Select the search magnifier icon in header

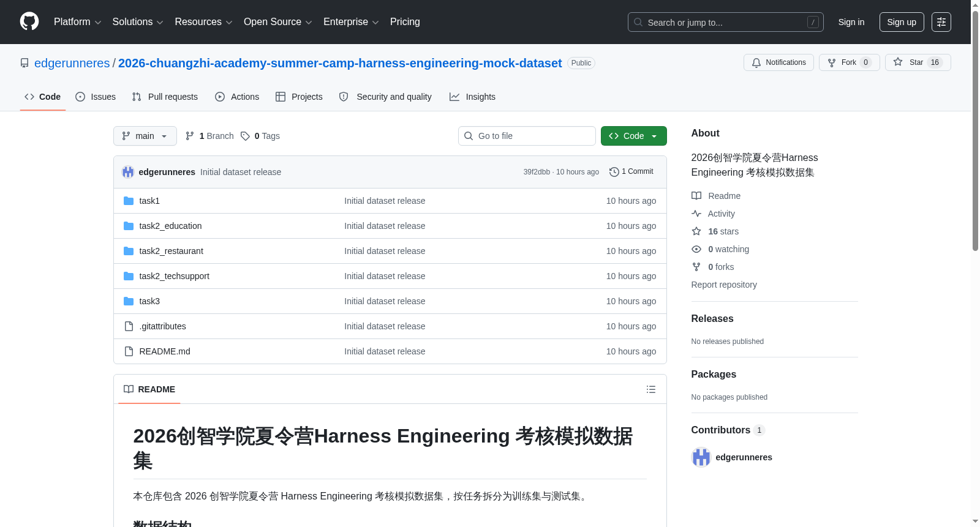pyautogui.click(x=638, y=22)
